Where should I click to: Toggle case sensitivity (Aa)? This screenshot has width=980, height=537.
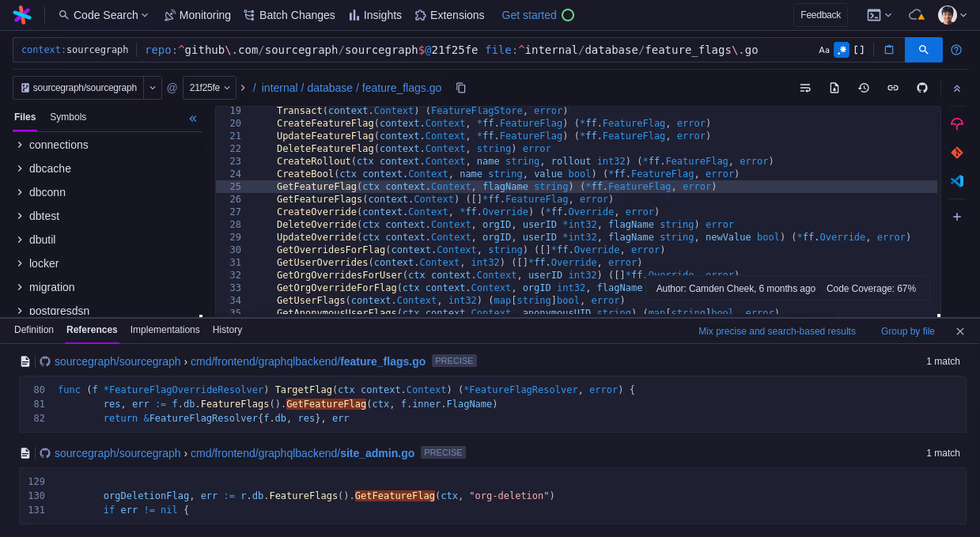pyautogui.click(x=824, y=50)
